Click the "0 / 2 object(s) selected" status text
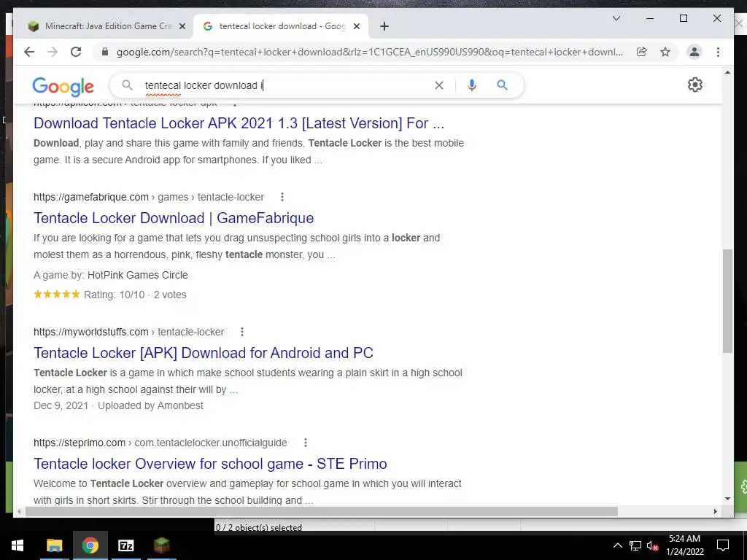 (x=259, y=527)
